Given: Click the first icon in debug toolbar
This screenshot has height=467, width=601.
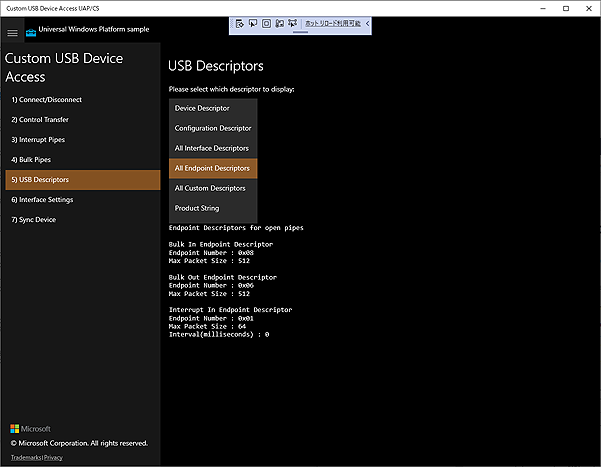Looking at the screenshot, I should tap(240, 22).
